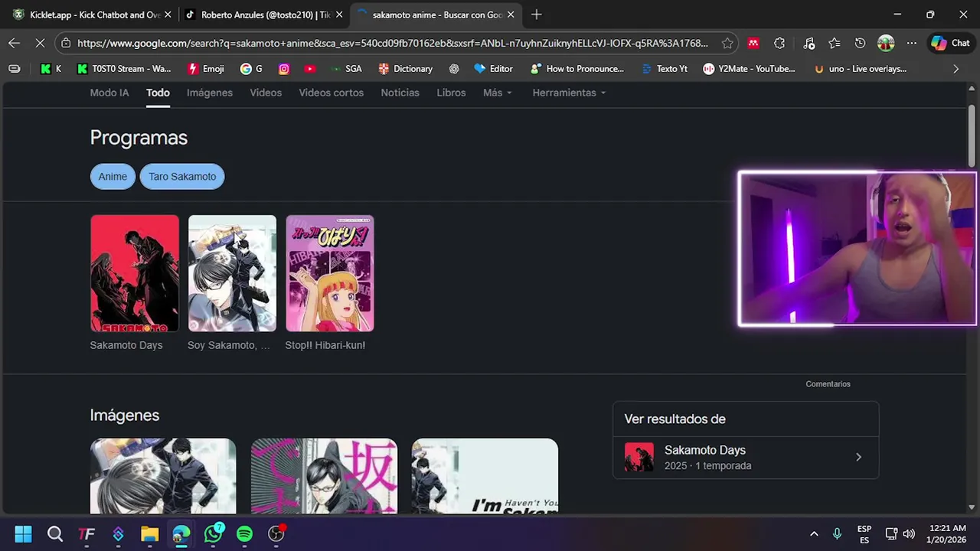
Task: Select the Libros search tab
Action: pyautogui.click(x=451, y=93)
